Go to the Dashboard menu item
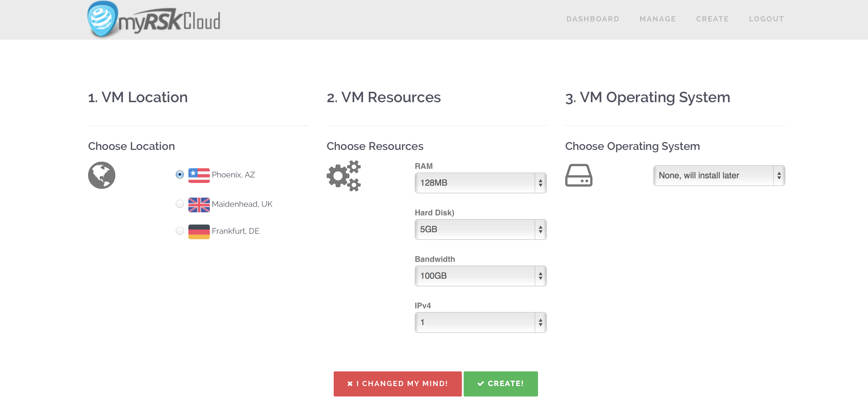Screen dimensions: 868x413 click(x=593, y=19)
